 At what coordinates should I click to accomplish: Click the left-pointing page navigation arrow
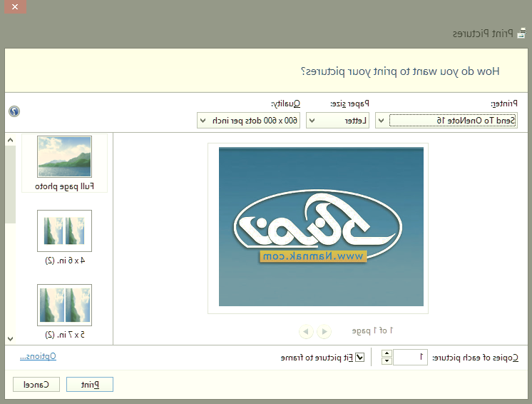coord(306,331)
